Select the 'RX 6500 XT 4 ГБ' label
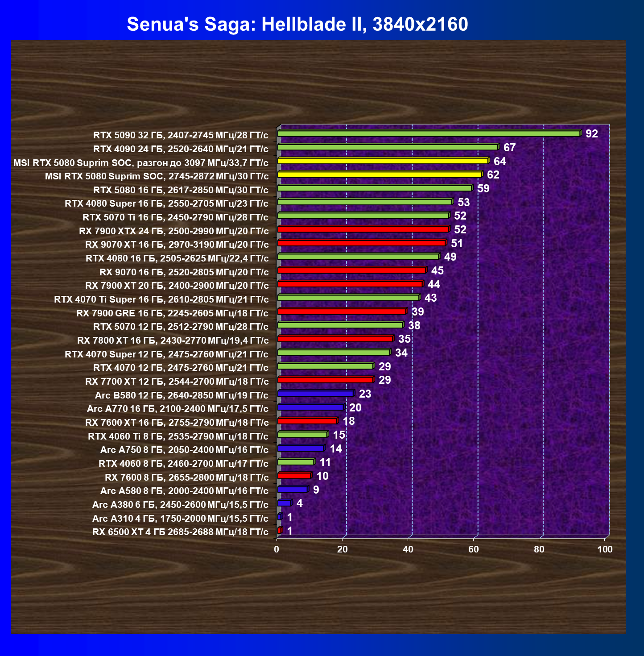 click(180, 532)
